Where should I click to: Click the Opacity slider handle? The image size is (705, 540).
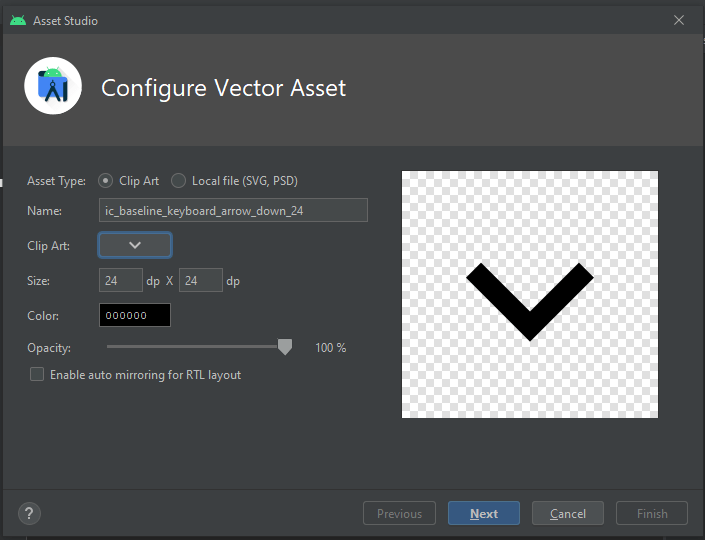pyautogui.click(x=285, y=347)
